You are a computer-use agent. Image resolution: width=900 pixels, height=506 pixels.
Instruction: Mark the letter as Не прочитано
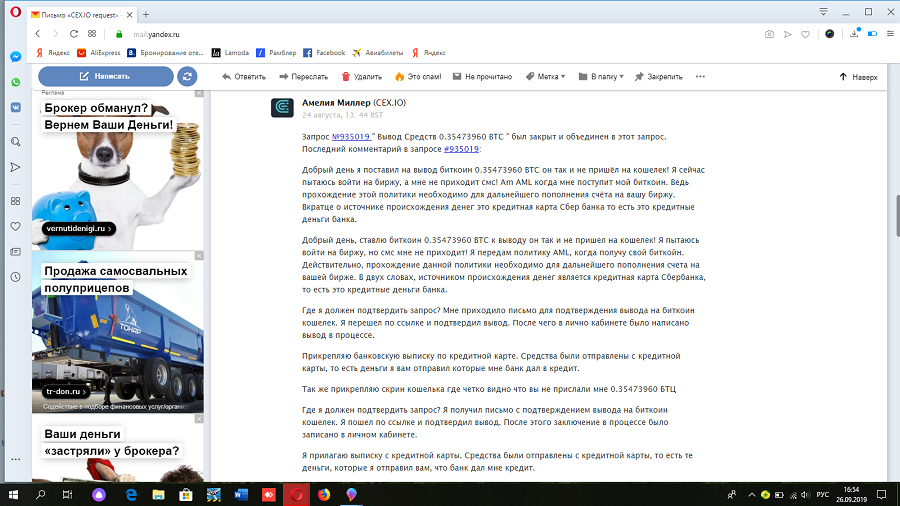pyautogui.click(x=482, y=76)
